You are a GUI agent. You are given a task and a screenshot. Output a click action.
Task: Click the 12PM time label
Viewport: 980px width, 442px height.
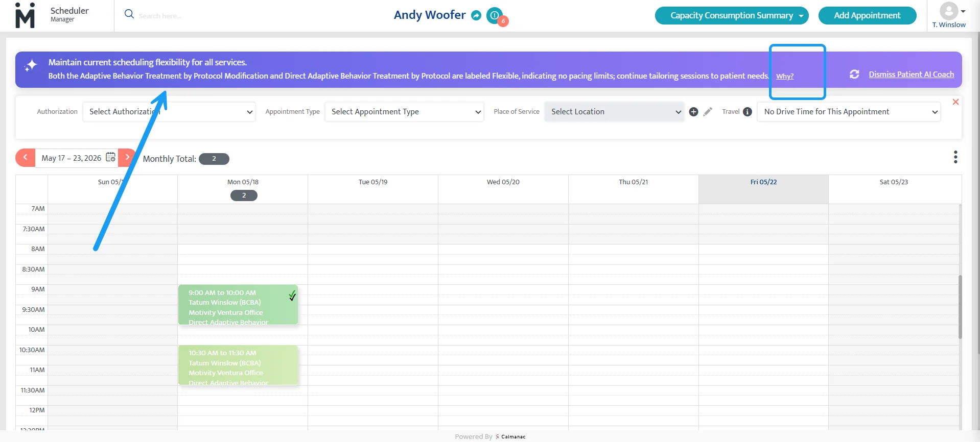37,410
